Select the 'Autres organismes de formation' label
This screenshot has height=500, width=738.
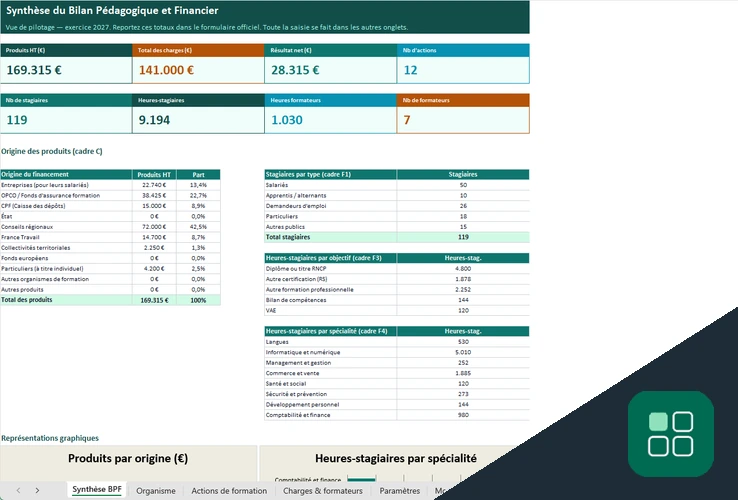click(45, 279)
